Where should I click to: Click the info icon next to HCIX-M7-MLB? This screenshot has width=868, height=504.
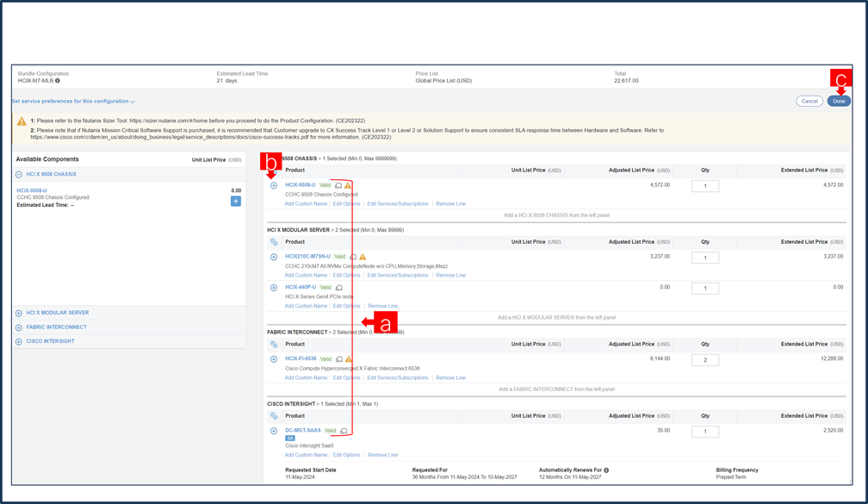58,81
